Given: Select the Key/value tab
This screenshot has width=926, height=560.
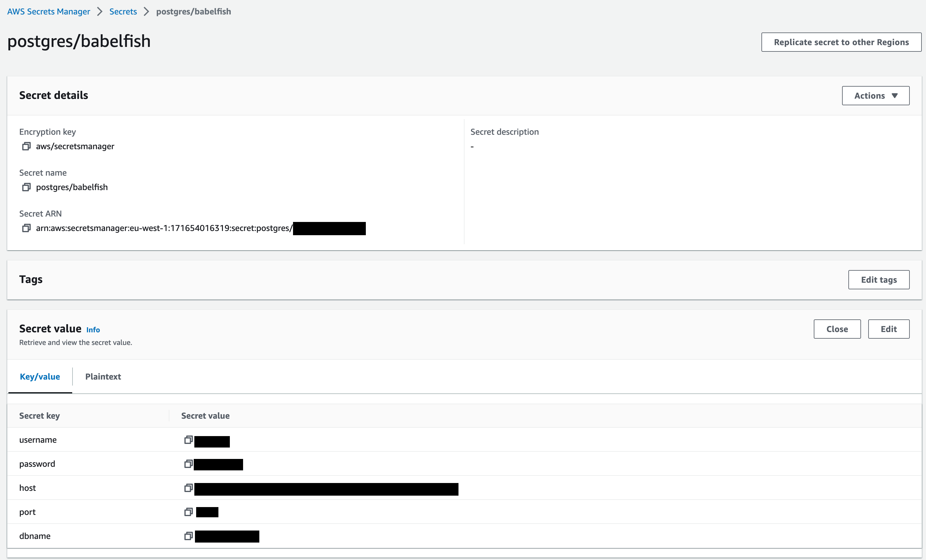Looking at the screenshot, I should point(40,377).
